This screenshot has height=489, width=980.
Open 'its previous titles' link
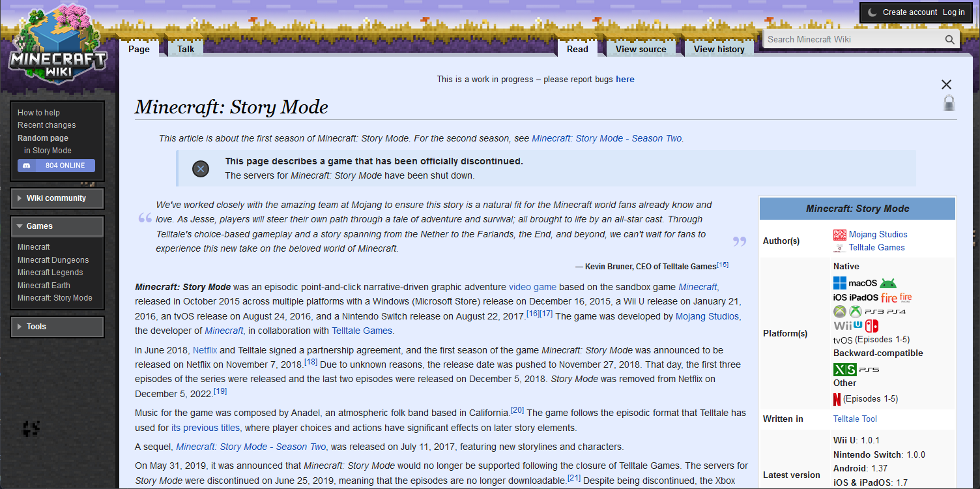(x=207, y=428)
